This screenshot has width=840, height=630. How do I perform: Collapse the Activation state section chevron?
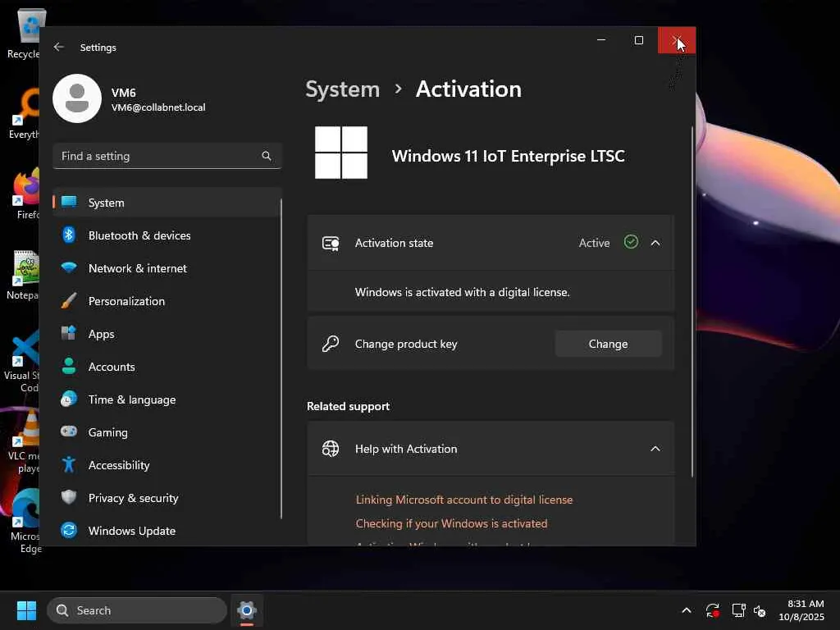[655, 243]
